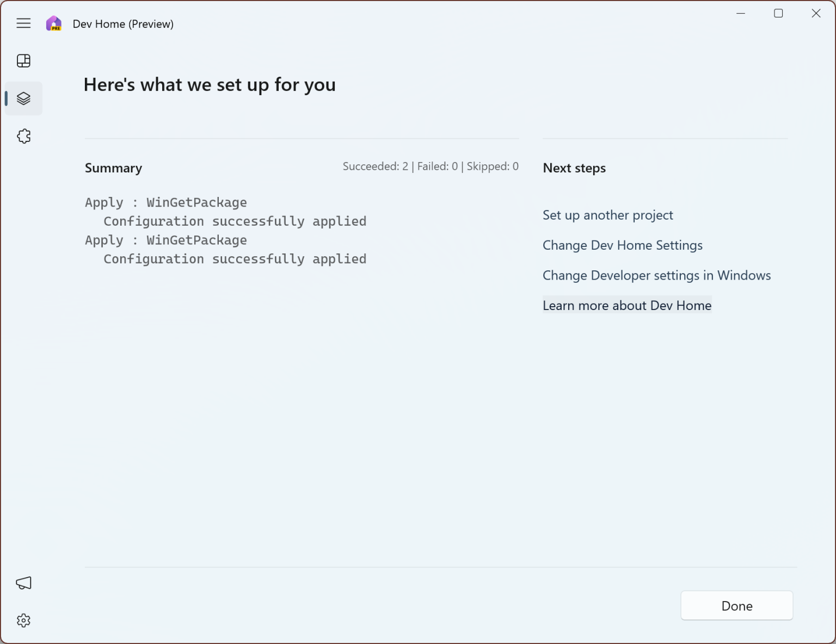Image resolution: width=836 pixels, height=644 pixels.
Task: Select the highlighted sidebar item showing stacked layers
Action: (x=23, y=98)
